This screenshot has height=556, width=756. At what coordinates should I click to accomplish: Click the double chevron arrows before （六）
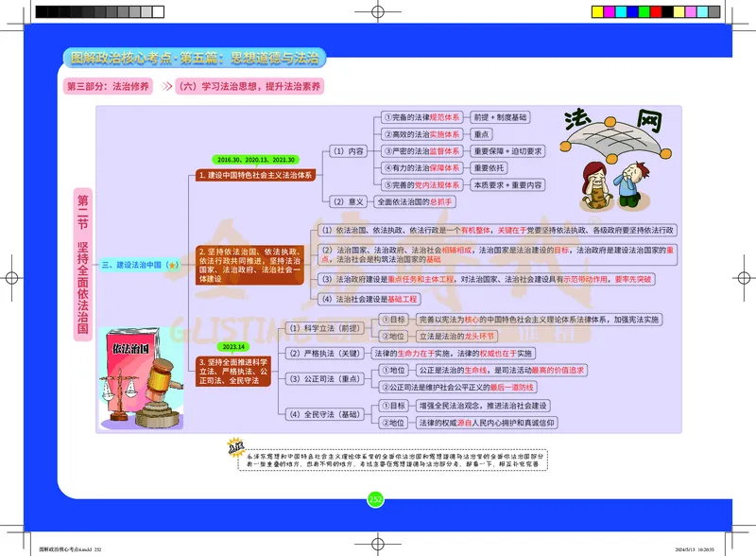point(166,86)
